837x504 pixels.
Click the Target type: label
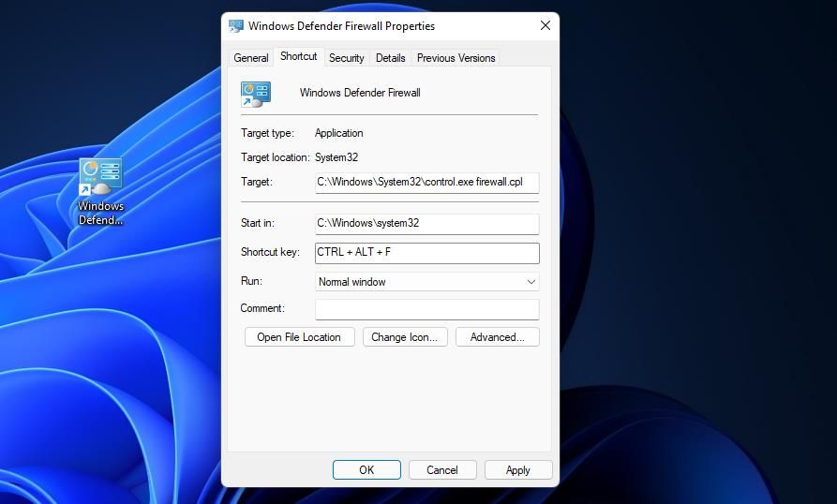coord(267,133)
